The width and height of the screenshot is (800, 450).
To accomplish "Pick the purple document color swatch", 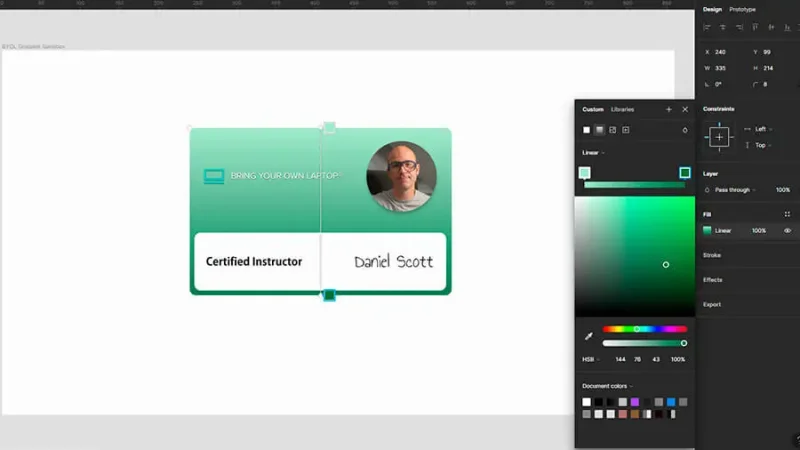I will (x=635, y=402).
